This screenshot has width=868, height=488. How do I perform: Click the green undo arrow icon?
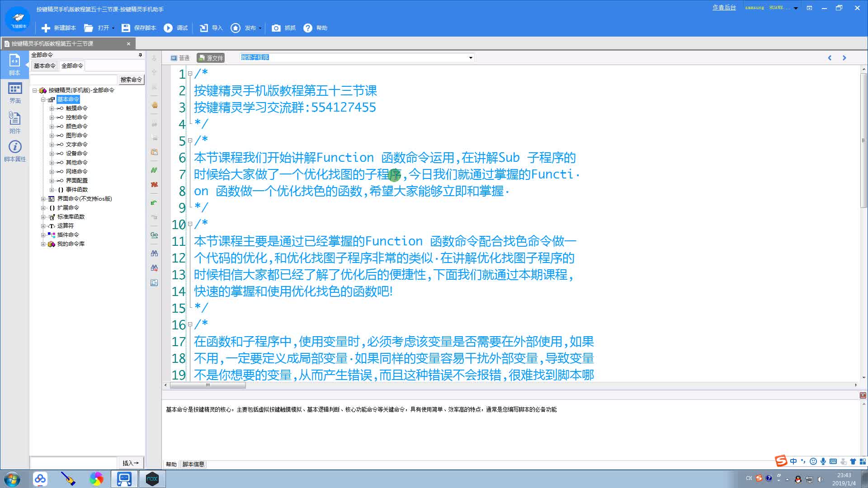(154, 203)
